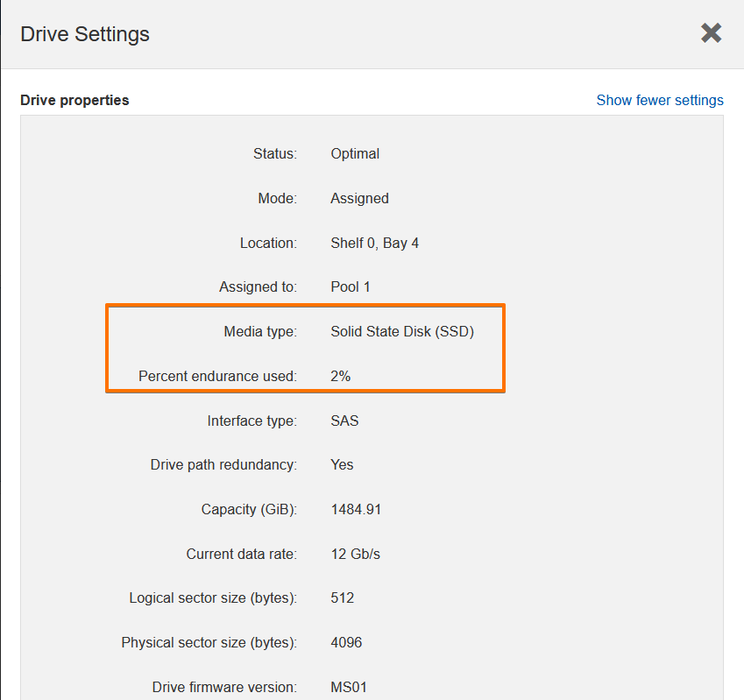
Task: Select the Status value Optimal
Action: point(355,153)
